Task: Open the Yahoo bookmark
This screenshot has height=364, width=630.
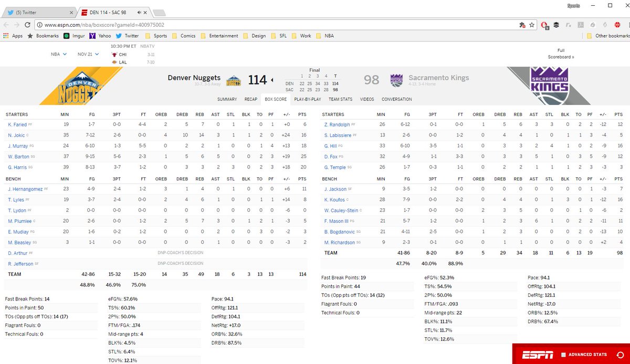Action: click(100, 36)
